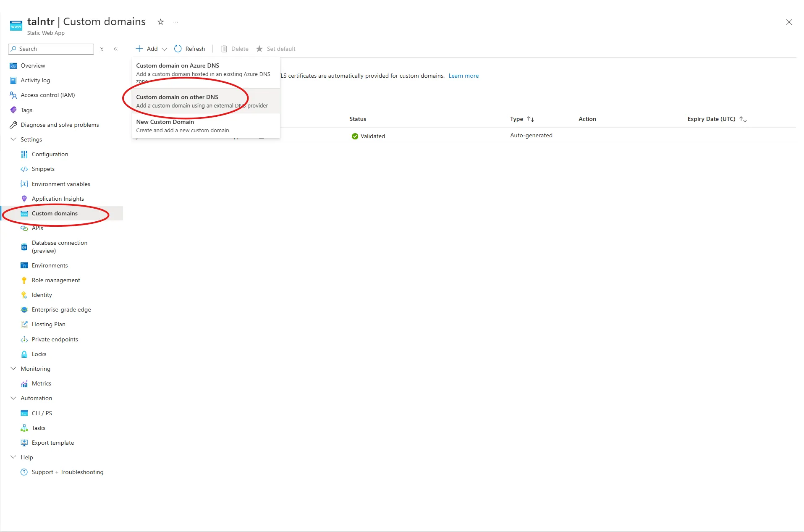Click the Role management key icon

click(24, 280)
